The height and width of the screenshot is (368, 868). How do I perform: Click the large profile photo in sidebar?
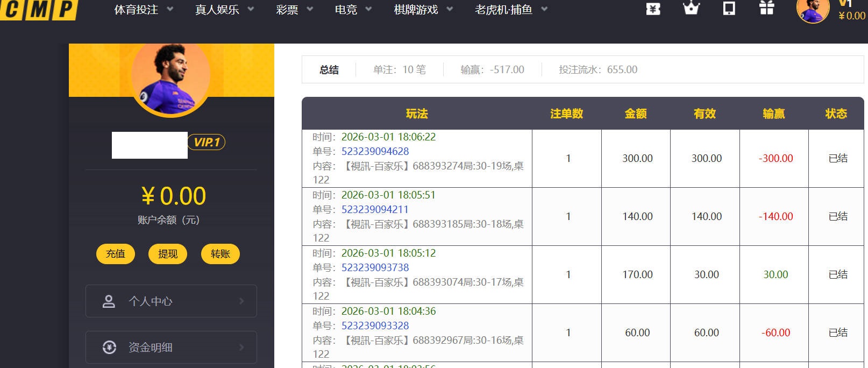(171, 78)
